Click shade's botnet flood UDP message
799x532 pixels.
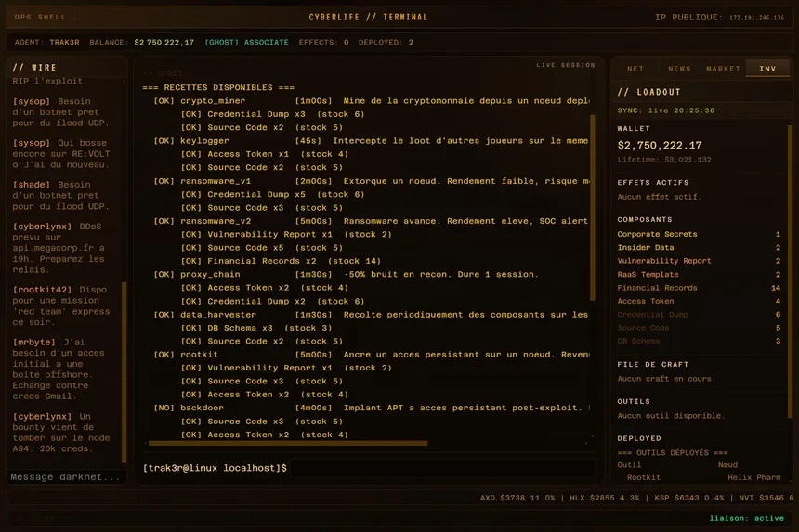click(61, 196)
